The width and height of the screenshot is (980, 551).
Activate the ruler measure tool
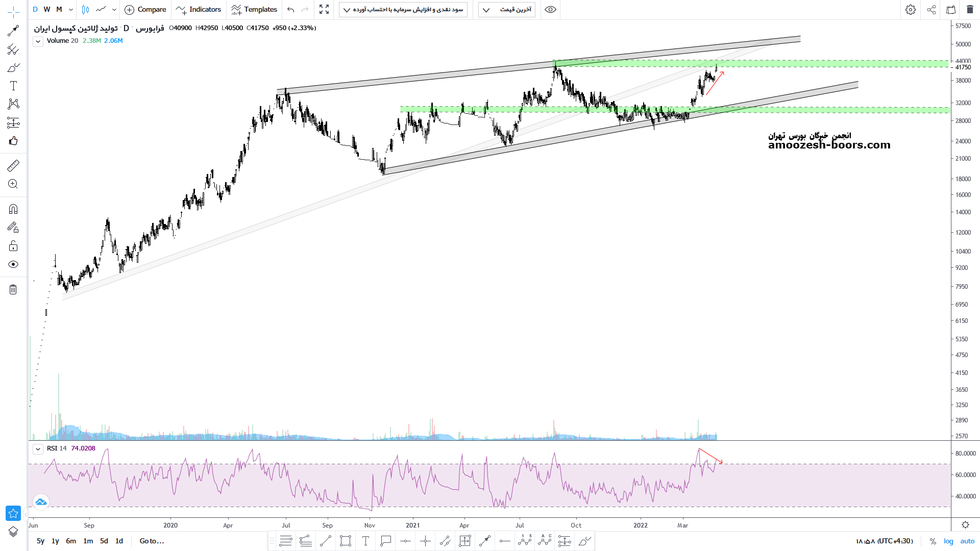click(13, 165)
